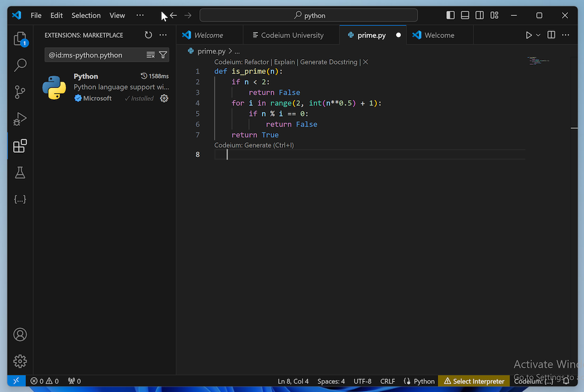This screenshot has height=392, width=584.
Task: Open the Explorer view in activity bar
Action: pyautogui.click(x=20, y=39)
